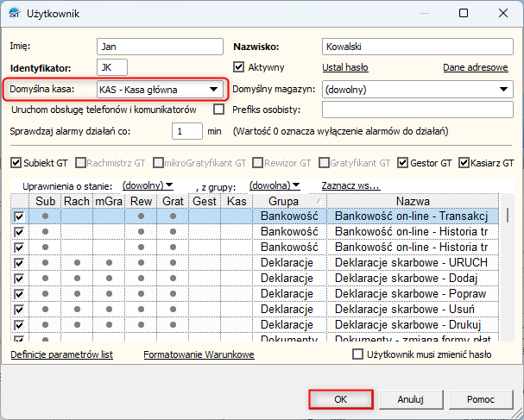Screen dimensions: 524x420
Task: Open Definicje parametrów list link
Action: 61,354
